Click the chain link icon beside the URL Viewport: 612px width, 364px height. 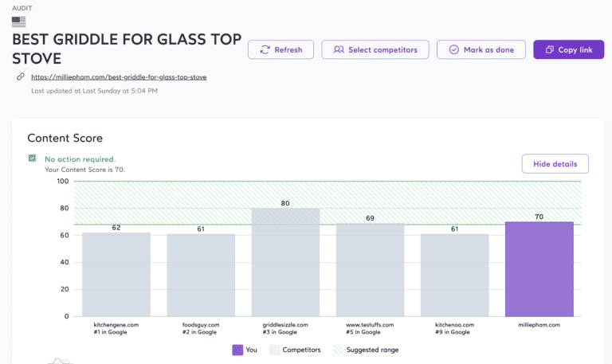click(20, 77)
